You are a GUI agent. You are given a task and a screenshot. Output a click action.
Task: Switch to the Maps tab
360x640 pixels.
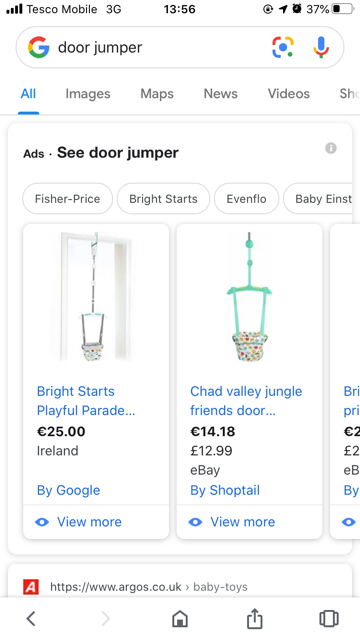coord(157,93)
